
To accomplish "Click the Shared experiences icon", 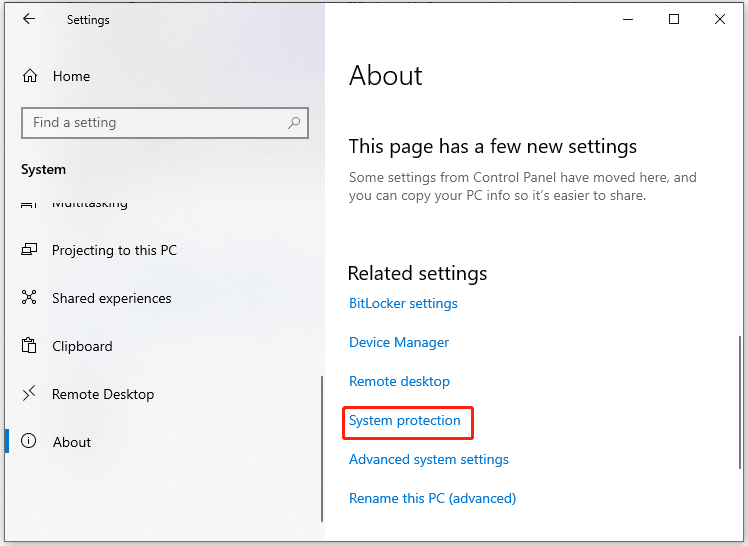I will click(x=29, y=297).
